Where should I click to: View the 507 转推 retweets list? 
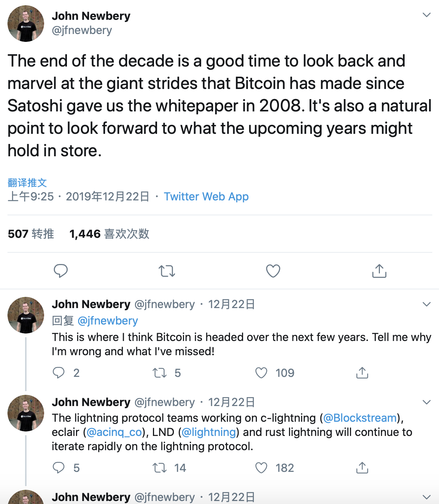click(x=31, y=234)
